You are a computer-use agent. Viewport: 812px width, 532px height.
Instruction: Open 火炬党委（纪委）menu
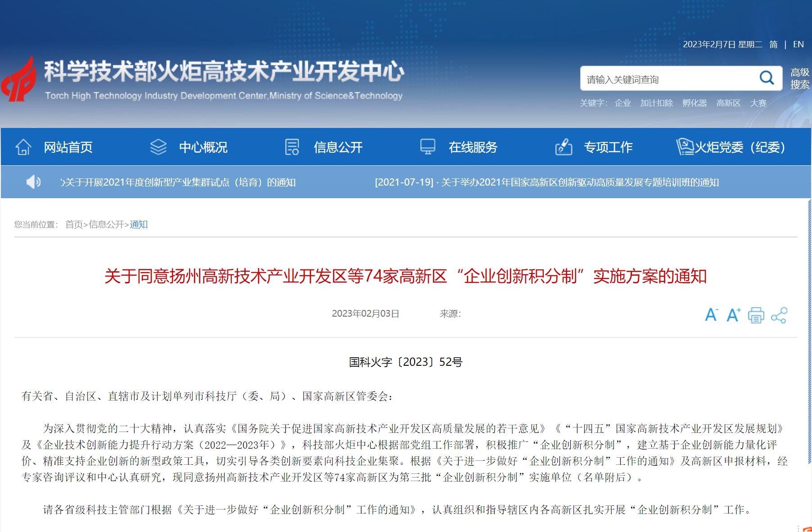coord(740,147)
